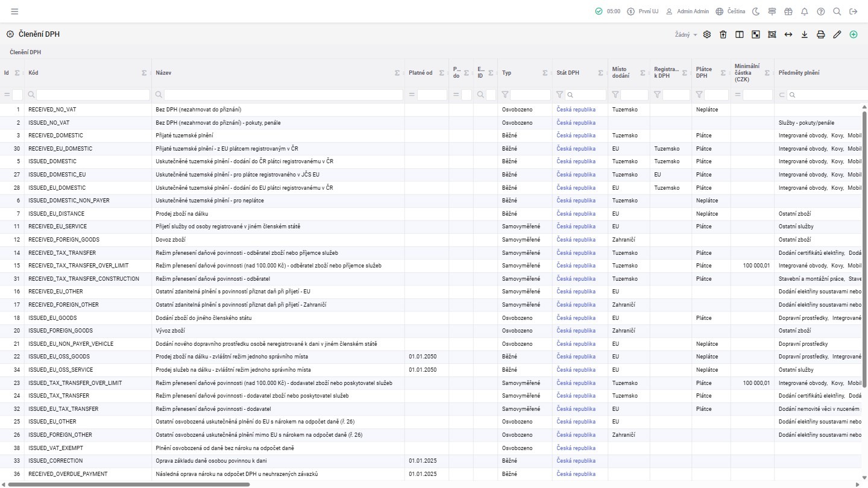Click the logout arrow icon
Screen dimensions: 868x488
[x=853, y=11]
